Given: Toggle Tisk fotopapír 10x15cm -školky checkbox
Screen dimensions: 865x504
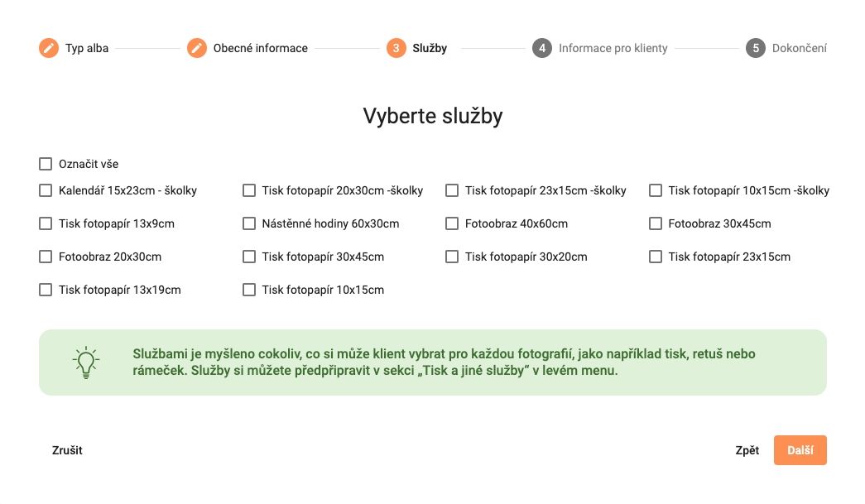Looking at the screenshot, I should (x=656, y=190).
